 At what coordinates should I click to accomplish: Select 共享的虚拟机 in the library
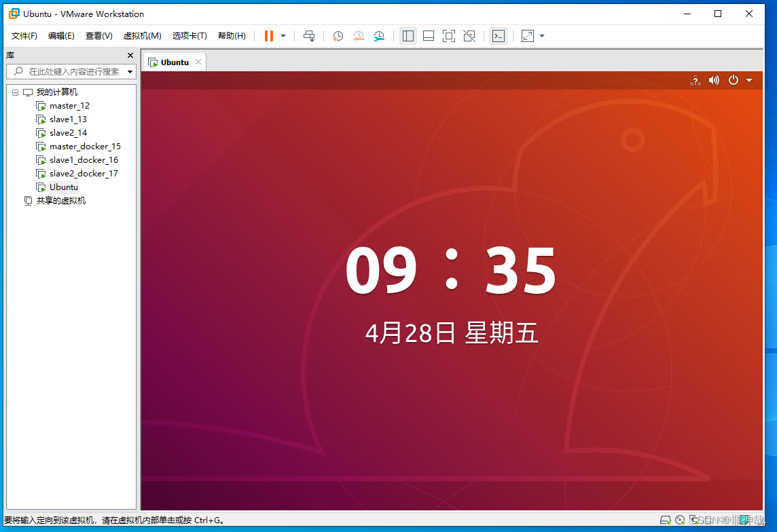pyautogui.click(x=60, y=200)
